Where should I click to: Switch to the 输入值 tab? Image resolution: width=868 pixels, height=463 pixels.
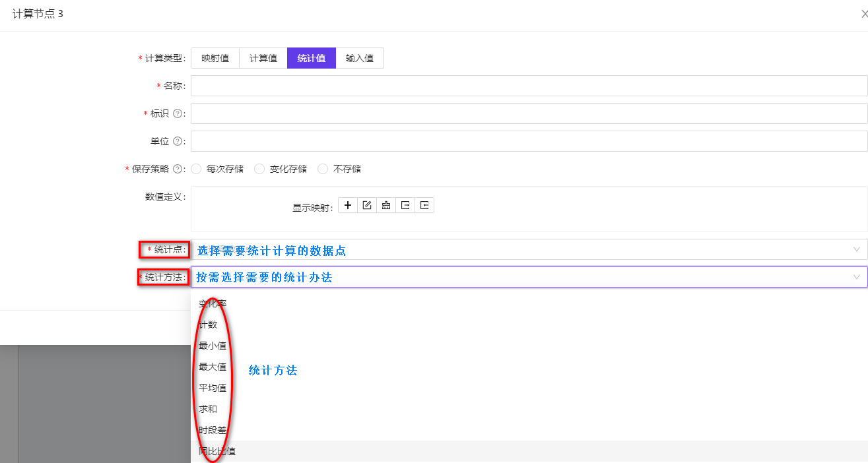click(x=360, y=58)
